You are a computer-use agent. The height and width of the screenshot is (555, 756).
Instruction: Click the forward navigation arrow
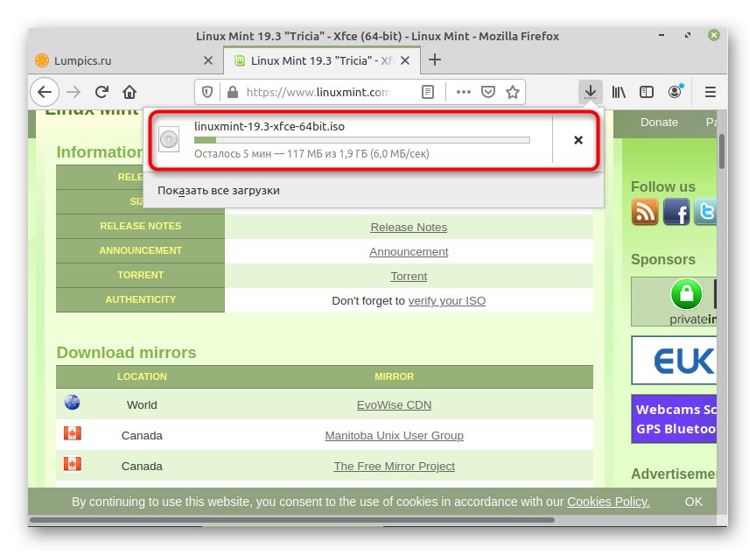click(x=73, y=92)
